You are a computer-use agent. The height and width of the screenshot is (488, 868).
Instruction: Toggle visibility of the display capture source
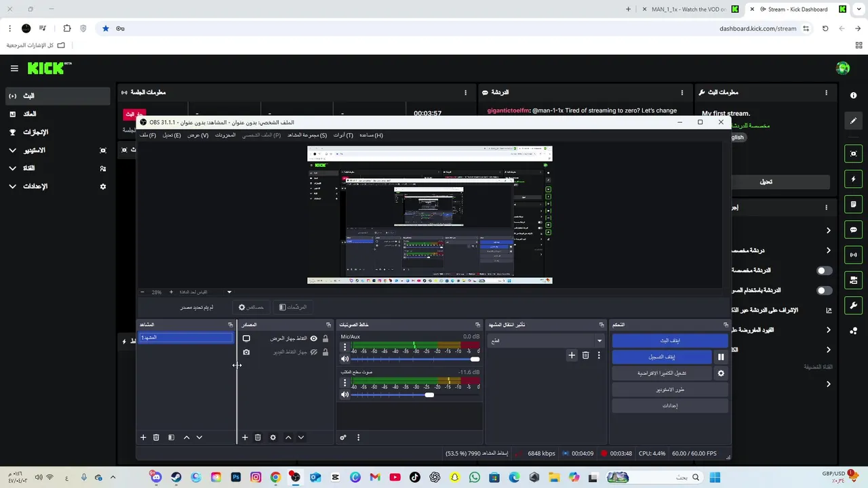click(x=313, y=338)
